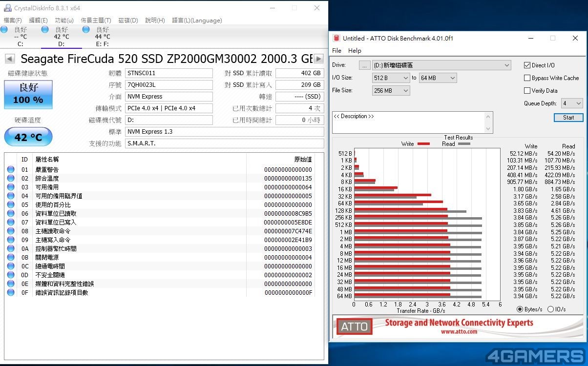The width and height of the screenshot is (588, 366).
Task: Go to next disk with right arrow
Action: pyautogui.click(x=318, y=59)
